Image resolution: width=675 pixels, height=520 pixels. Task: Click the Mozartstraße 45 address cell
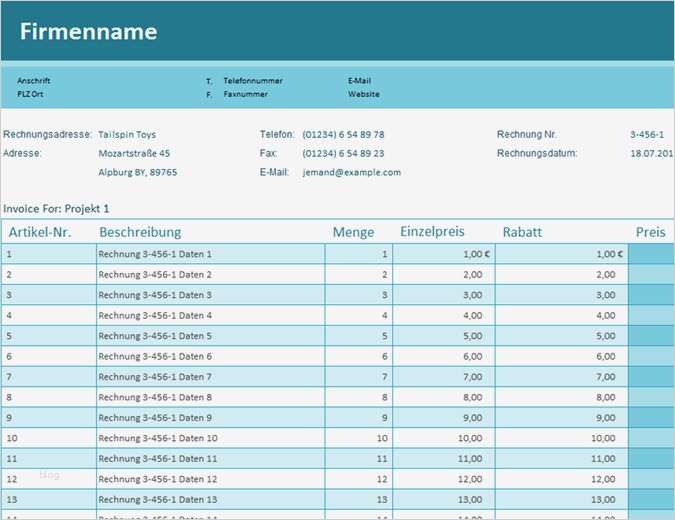[x=134, y=153]
